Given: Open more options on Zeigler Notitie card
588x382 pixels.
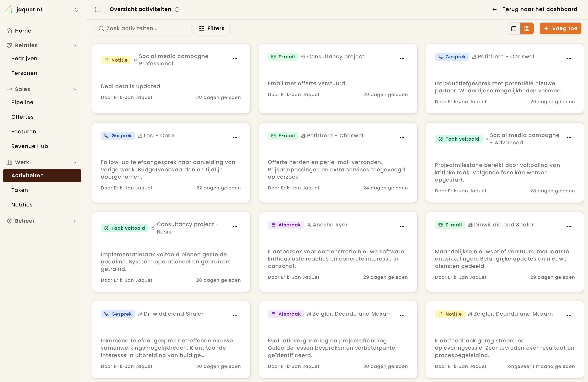Looking at the screenshot, I should click(x=569, y=316).
